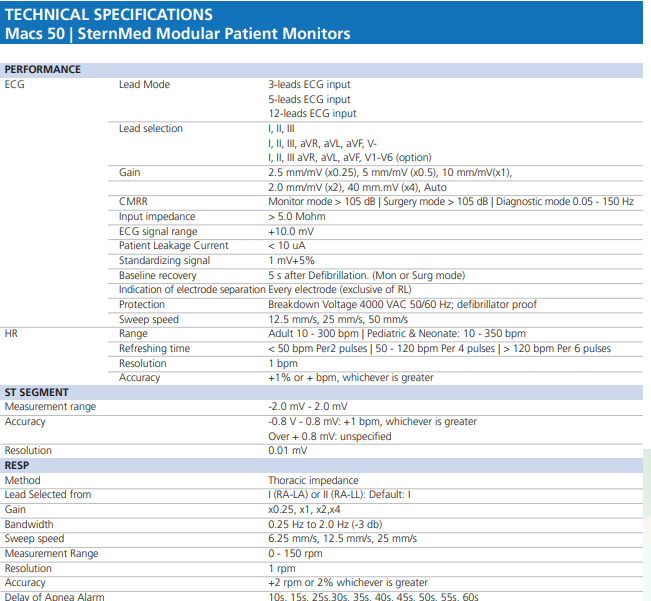Click '+10.0 mV' value

(291, 232)
